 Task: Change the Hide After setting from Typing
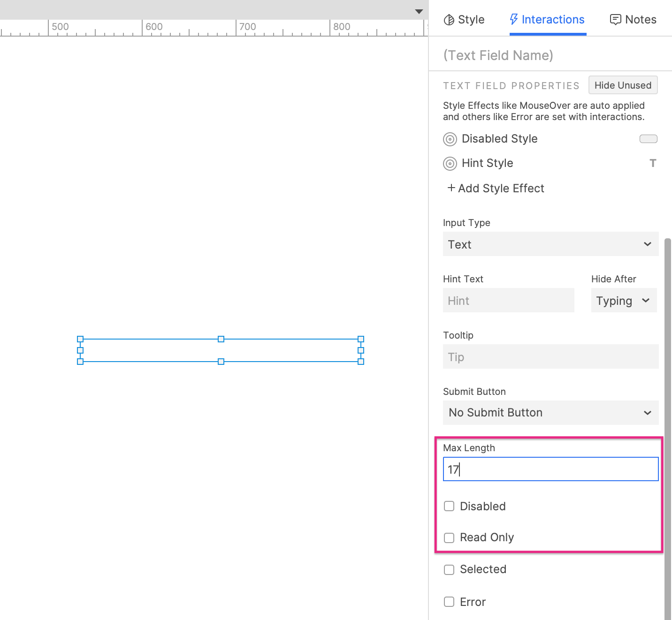(x=623, y=301)
